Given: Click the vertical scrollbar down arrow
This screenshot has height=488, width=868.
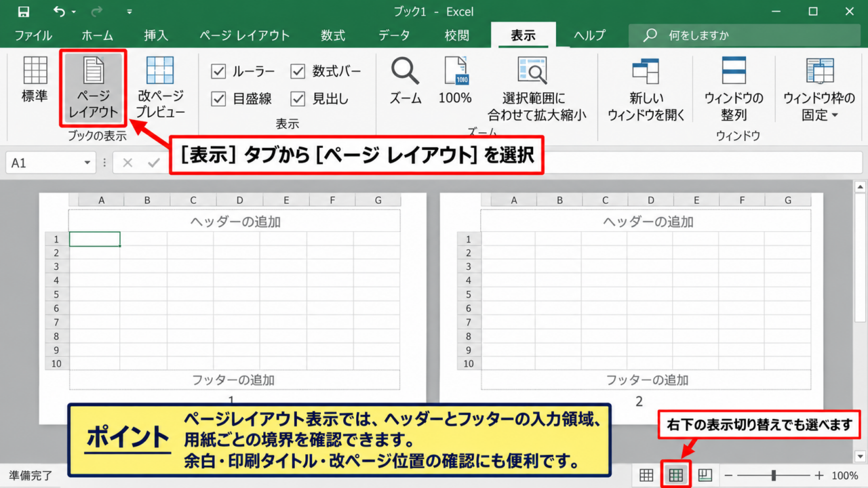Looking at the screenshot, I should 861,456.
